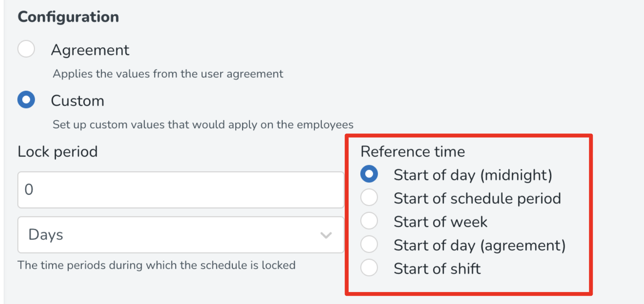Click the chevron arrow in Days dropdown
644x304 pixels.
pos(326,235)
